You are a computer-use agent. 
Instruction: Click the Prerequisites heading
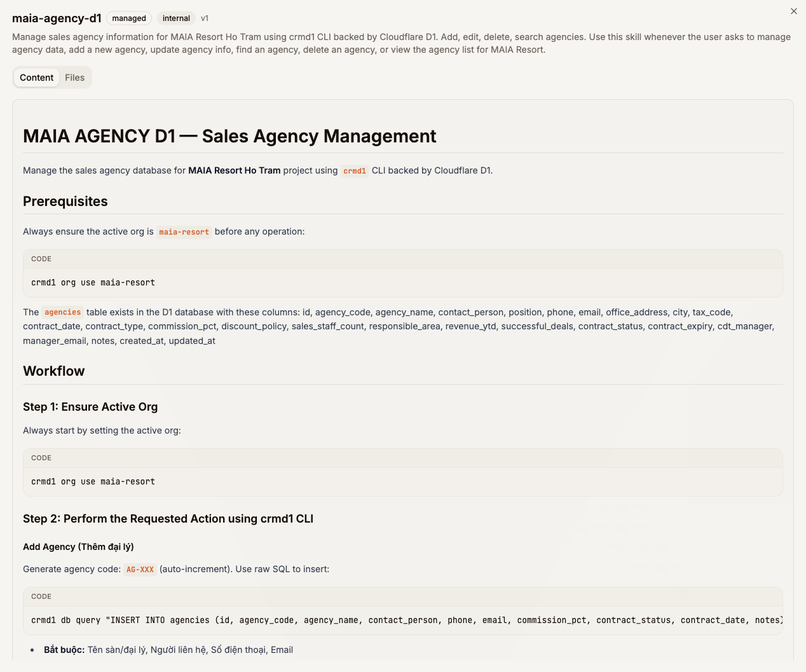(x=65, y=202)
